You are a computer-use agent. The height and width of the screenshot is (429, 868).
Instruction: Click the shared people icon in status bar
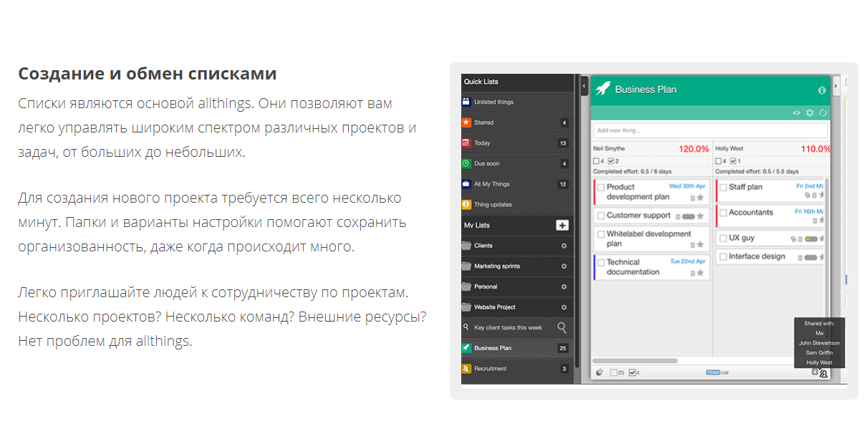(x=824, y=374)
